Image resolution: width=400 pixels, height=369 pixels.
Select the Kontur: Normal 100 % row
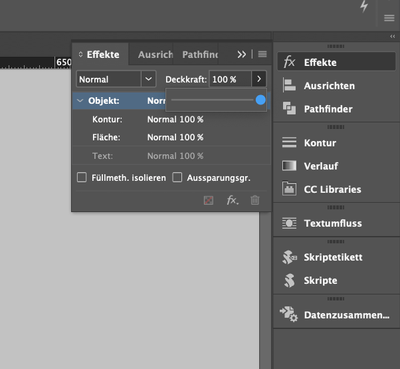pos(171,119)
